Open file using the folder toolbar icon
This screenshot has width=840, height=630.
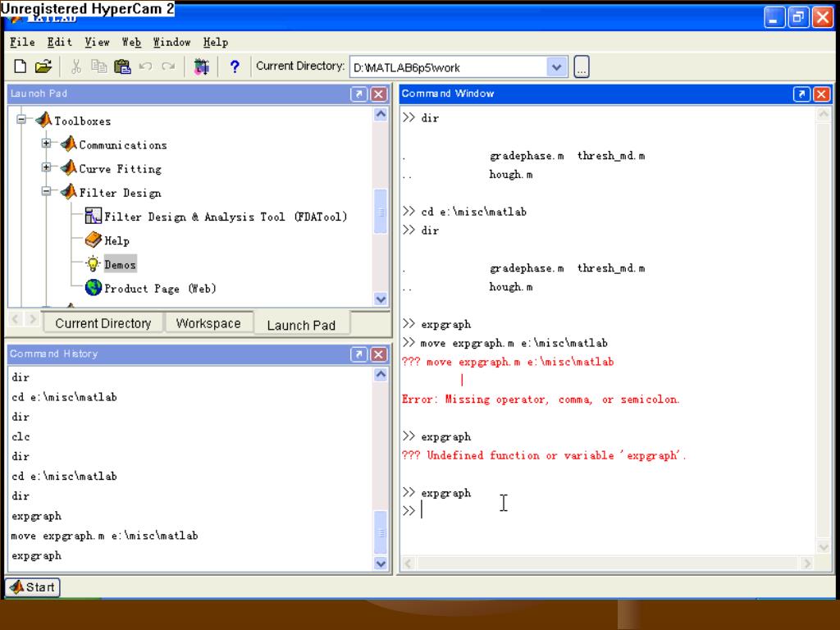click(x=43, y=66)
